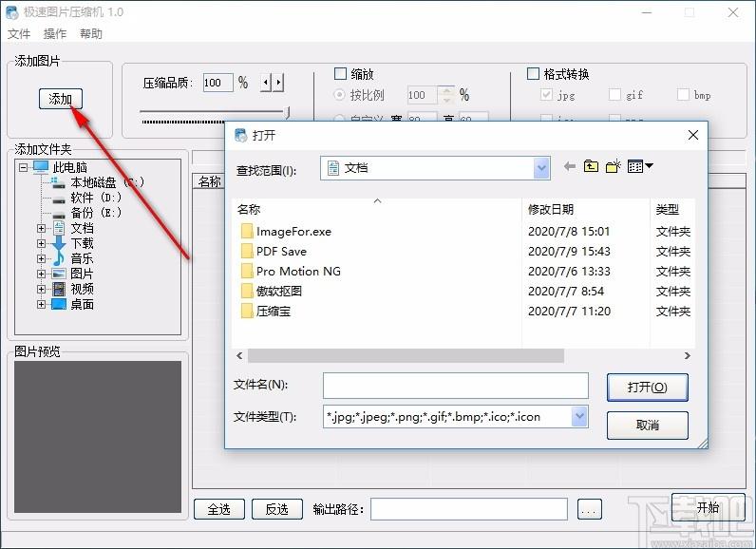The width and height of the screenshot is (756, 549).
Task: Click the 全选 button
Action: pyautogui.click(x=218, y=509)
